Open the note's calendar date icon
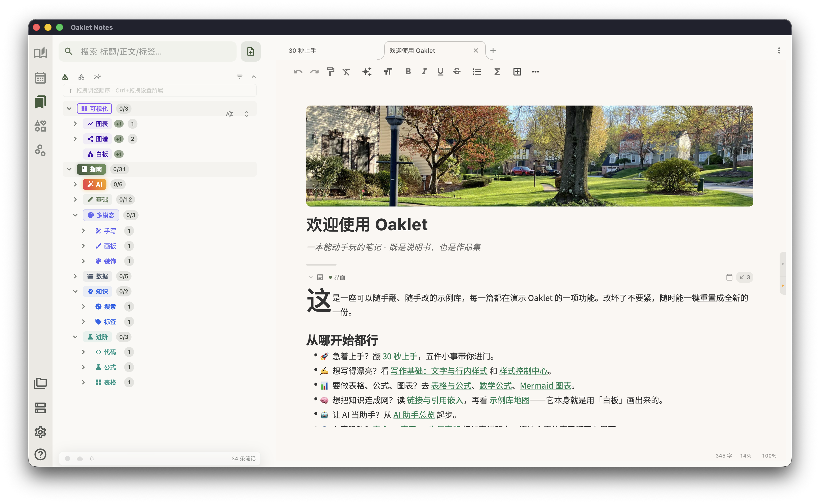The width and height of the screenshot is (820, 504). coord(729,277)
